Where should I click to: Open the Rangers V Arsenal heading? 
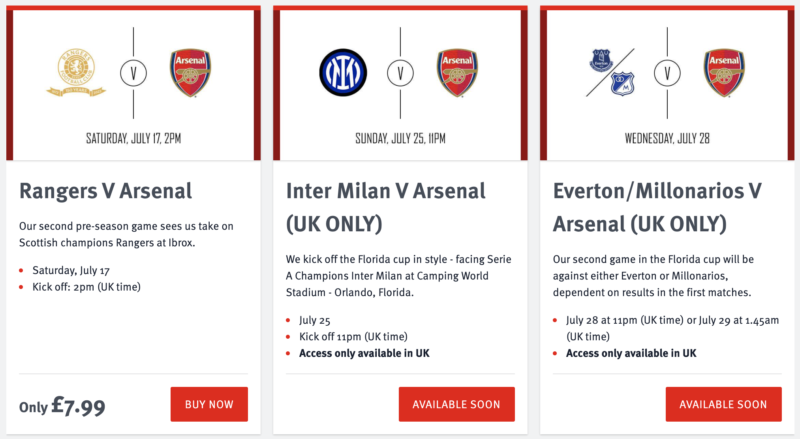click(x=106, y=191)
